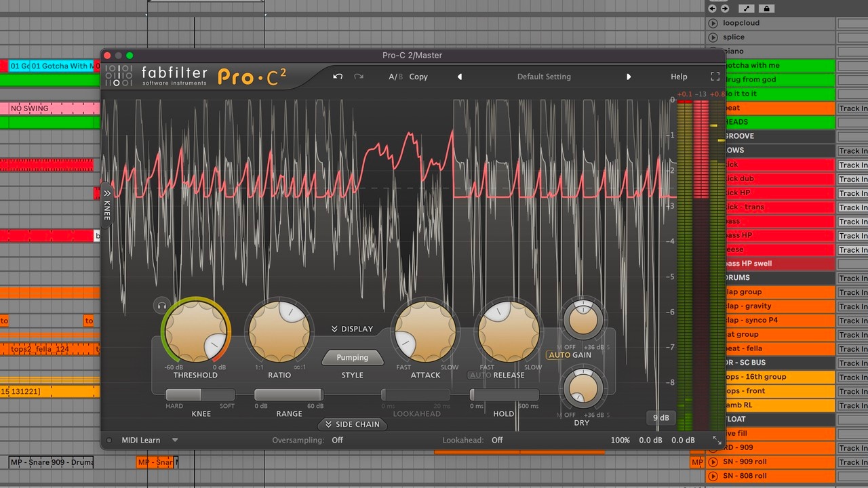Enable audition triggering headphone icon

pos(161,306)
